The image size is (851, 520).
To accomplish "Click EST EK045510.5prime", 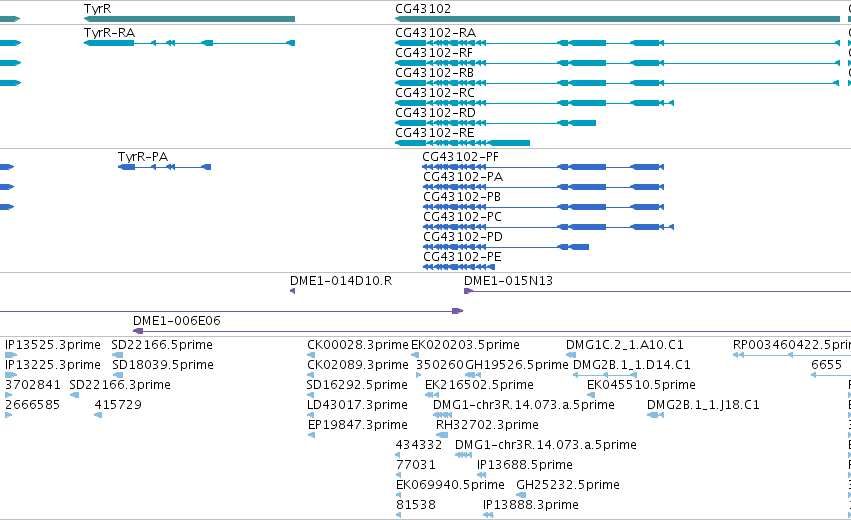I will tap(641, 385).
